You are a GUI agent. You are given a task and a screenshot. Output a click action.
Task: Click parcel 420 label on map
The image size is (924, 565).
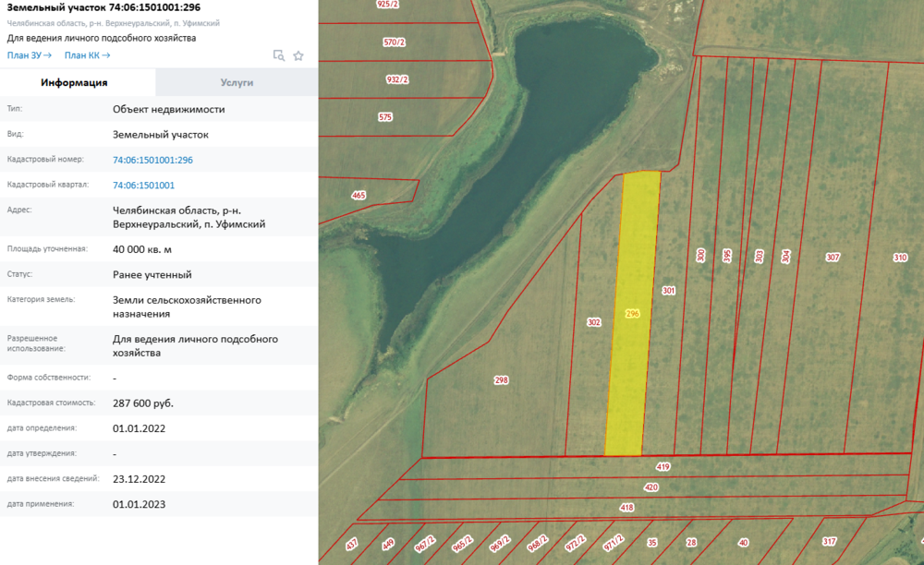(650, 487)
